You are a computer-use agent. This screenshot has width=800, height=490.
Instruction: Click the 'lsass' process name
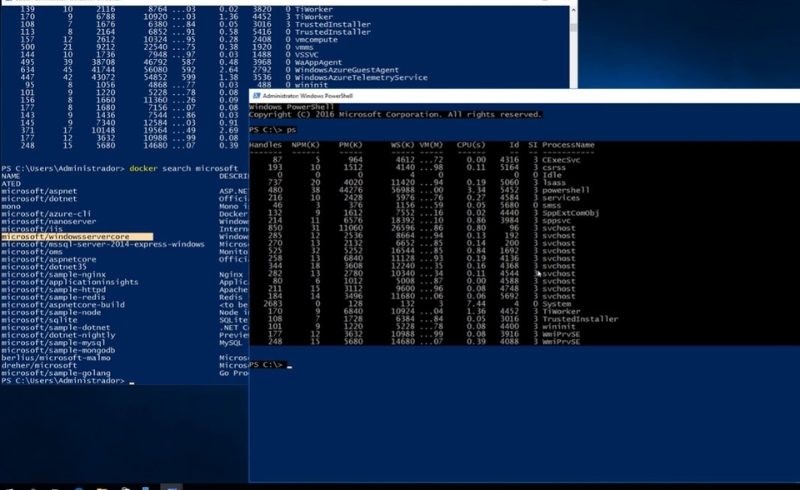point(554,183)
